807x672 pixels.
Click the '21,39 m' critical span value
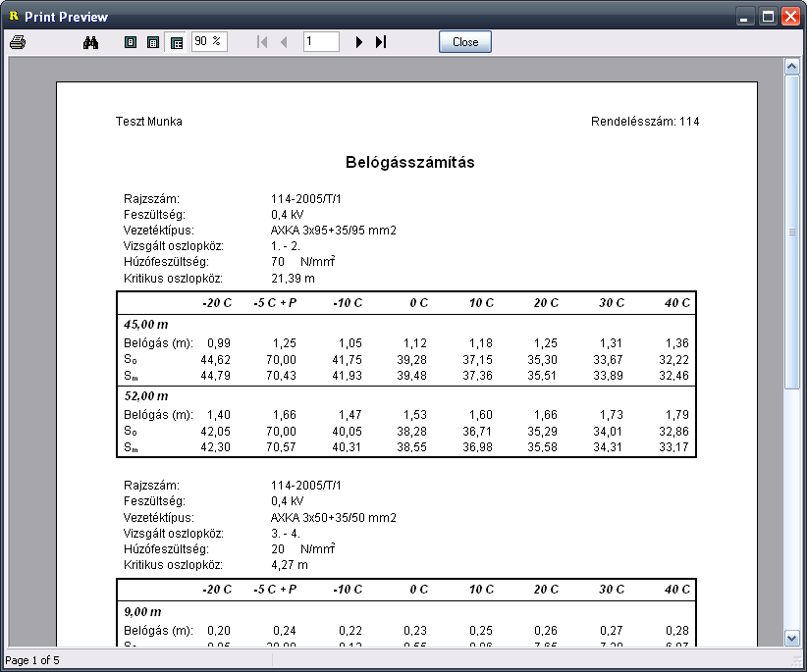point(293,279)
